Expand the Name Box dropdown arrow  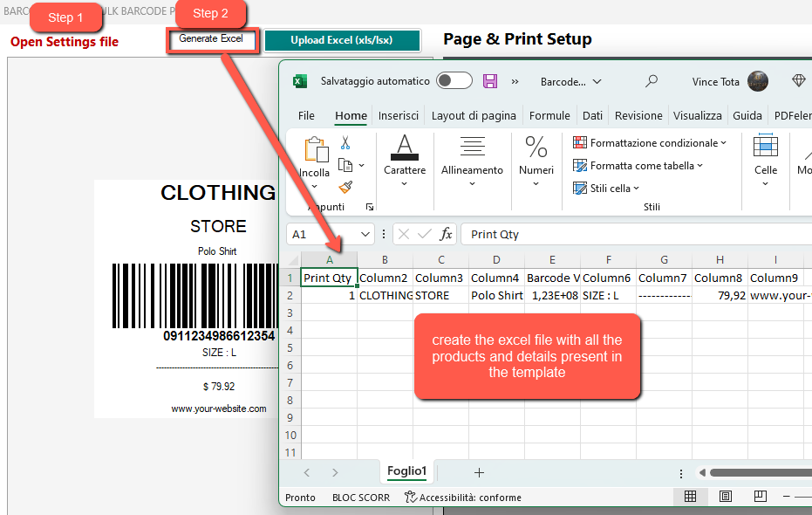[x=365, y=234]
